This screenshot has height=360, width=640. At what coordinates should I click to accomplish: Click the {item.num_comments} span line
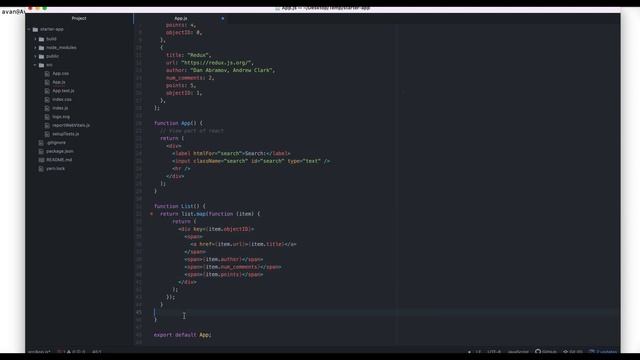233,267
